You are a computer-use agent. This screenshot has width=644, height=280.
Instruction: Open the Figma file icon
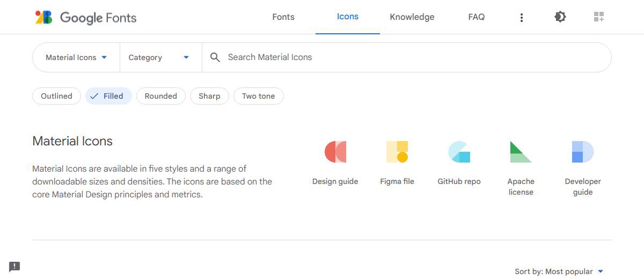[397, 152]
